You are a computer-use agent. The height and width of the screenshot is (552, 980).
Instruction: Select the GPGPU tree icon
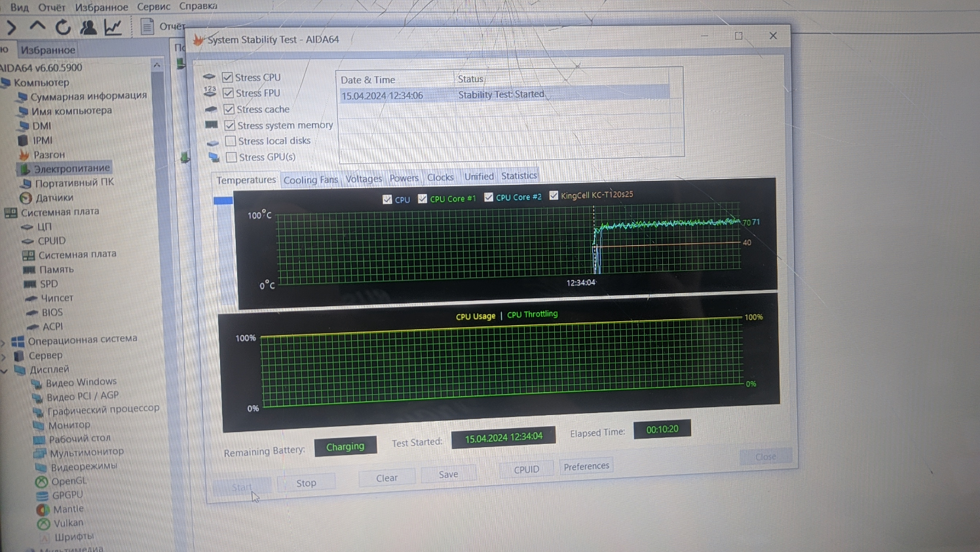pos(42,496)
